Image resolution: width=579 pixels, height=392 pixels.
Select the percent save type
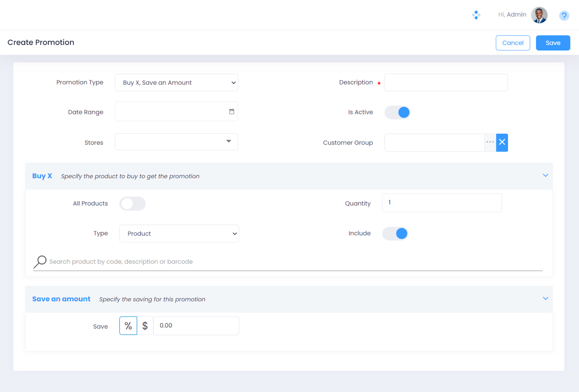pyautogui.click(x=128, y=326)
